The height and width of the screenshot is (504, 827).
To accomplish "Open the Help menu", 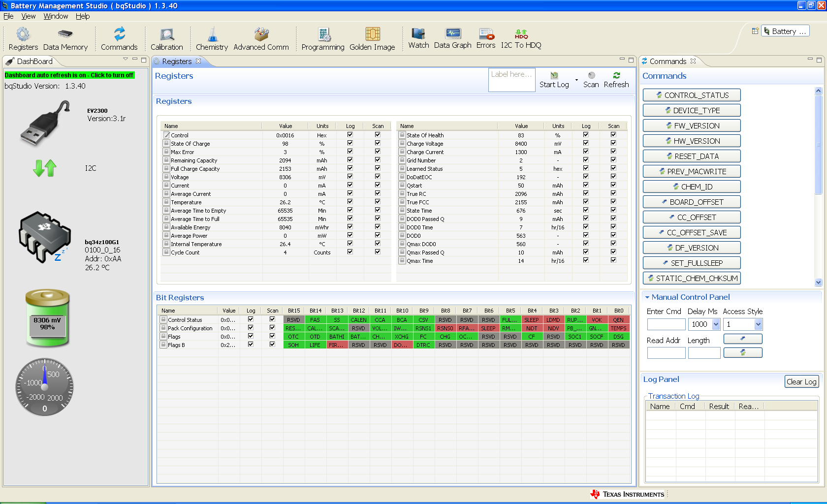I will point(83,16).
